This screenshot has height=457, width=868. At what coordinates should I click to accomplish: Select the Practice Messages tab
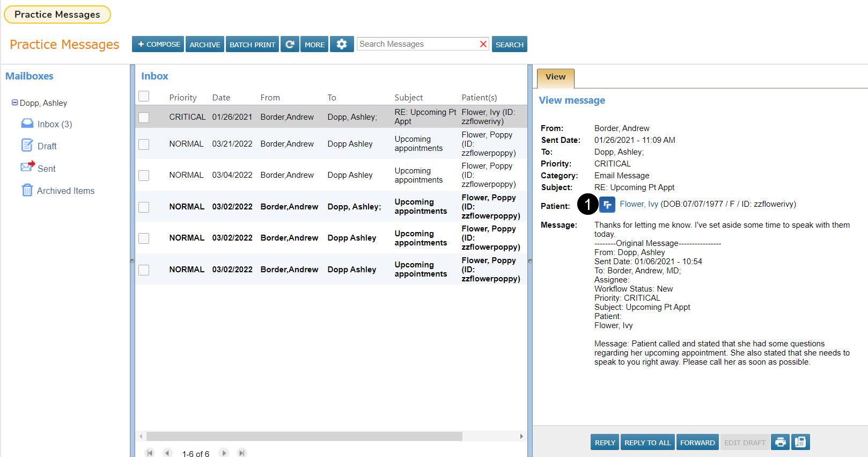pyautogui.click(x=57, y=14)
